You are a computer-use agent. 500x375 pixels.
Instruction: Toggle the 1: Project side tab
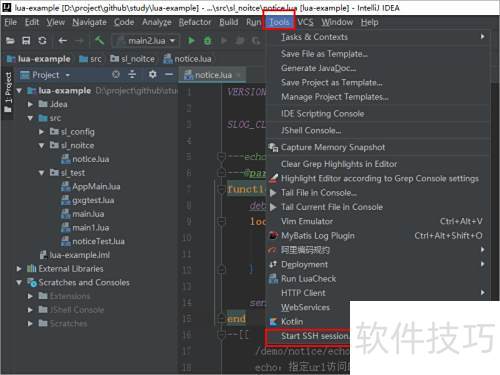pos(8,93)
